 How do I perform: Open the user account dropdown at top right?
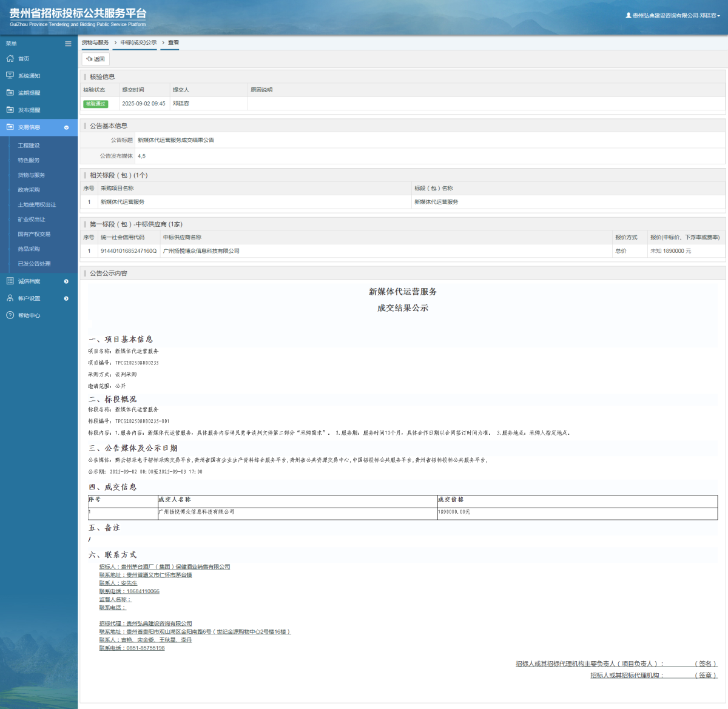[x=673, y=16]
